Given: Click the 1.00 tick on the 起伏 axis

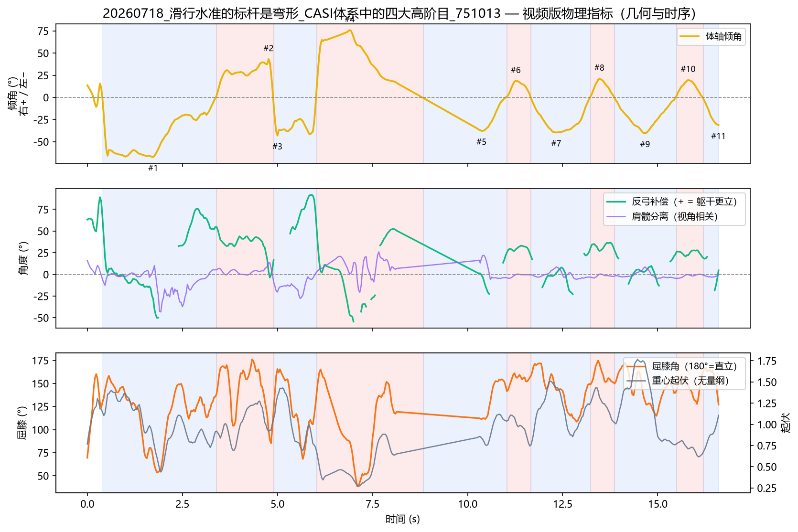Looking at the screenshot, I should coord(767,425).
